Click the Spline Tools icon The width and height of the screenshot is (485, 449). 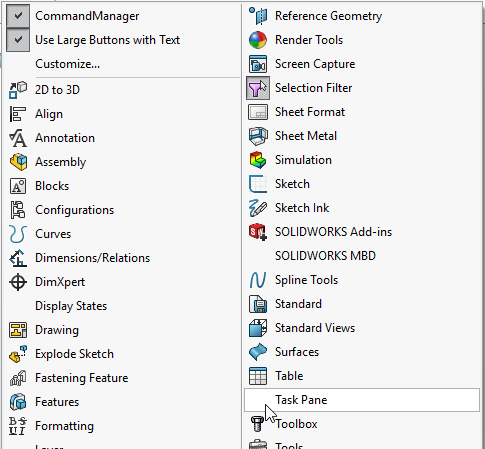coord(258,280)
